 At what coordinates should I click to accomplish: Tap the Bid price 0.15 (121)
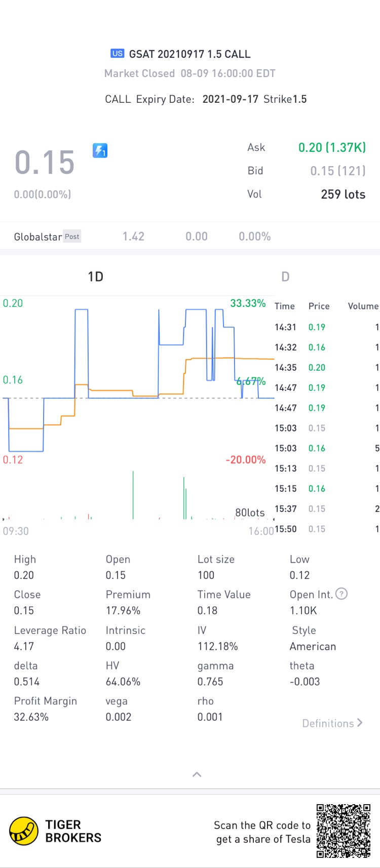337,171
